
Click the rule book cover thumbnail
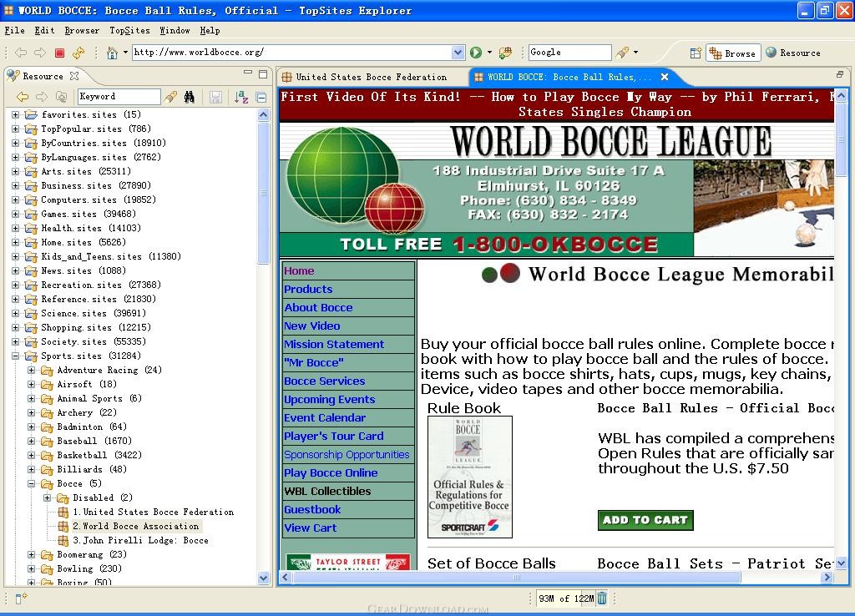coord(470,477)
